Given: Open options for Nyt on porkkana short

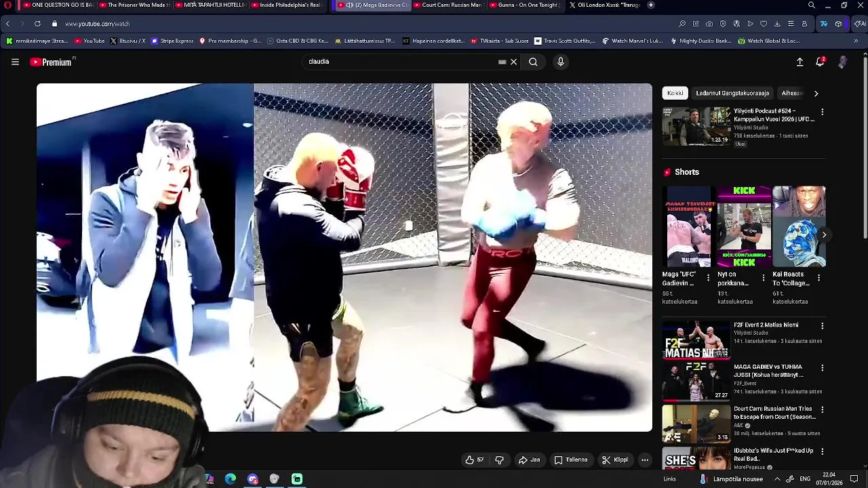Looking at the screenshot, I should [x=764, y=278].
